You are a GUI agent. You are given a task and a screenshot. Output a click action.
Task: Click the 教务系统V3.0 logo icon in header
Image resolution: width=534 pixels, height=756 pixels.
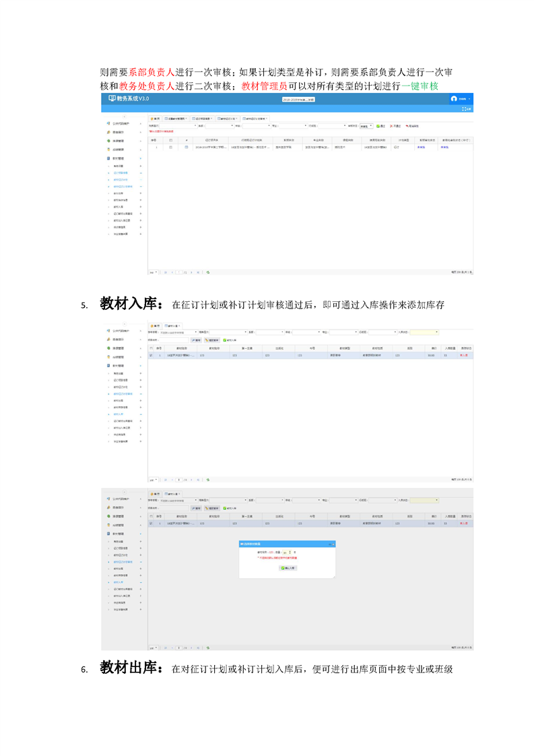(x=112, y=98)
